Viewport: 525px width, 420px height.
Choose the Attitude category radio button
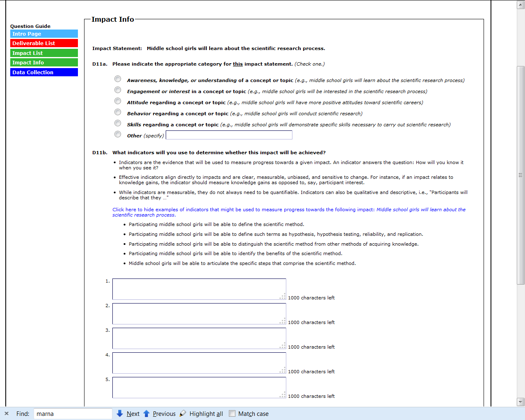(x=118, y=101)
